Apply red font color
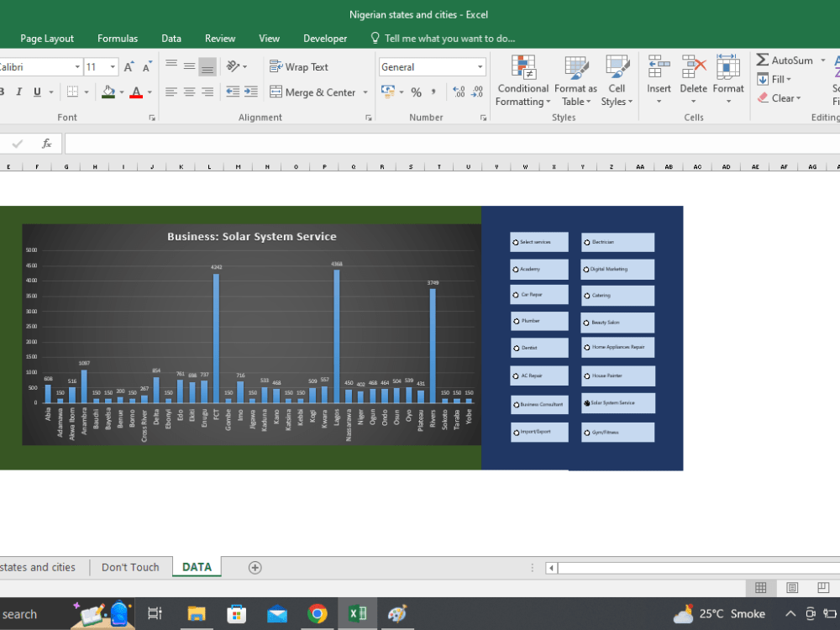The height and width of the screenshot is (630, 840). point(137,92)
